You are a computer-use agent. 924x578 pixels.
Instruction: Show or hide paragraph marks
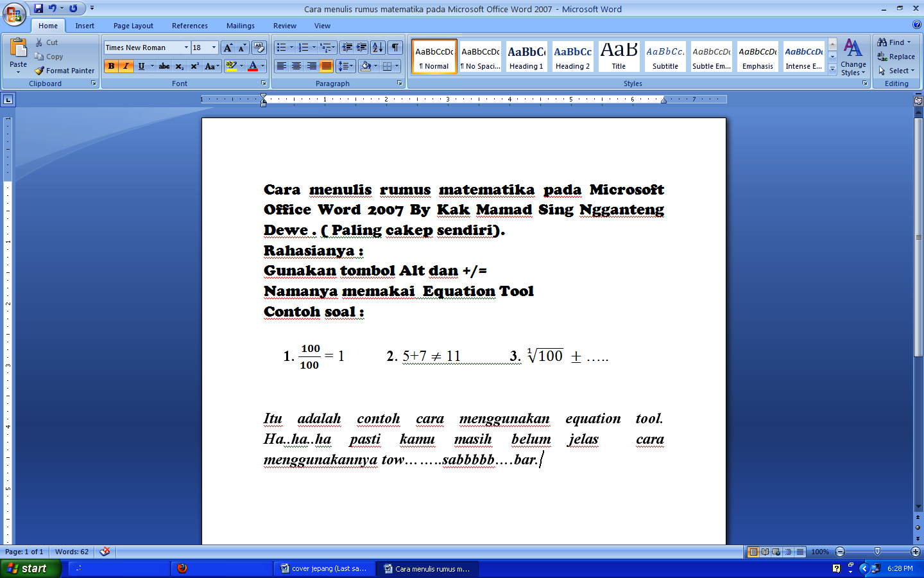coord(395,48)
